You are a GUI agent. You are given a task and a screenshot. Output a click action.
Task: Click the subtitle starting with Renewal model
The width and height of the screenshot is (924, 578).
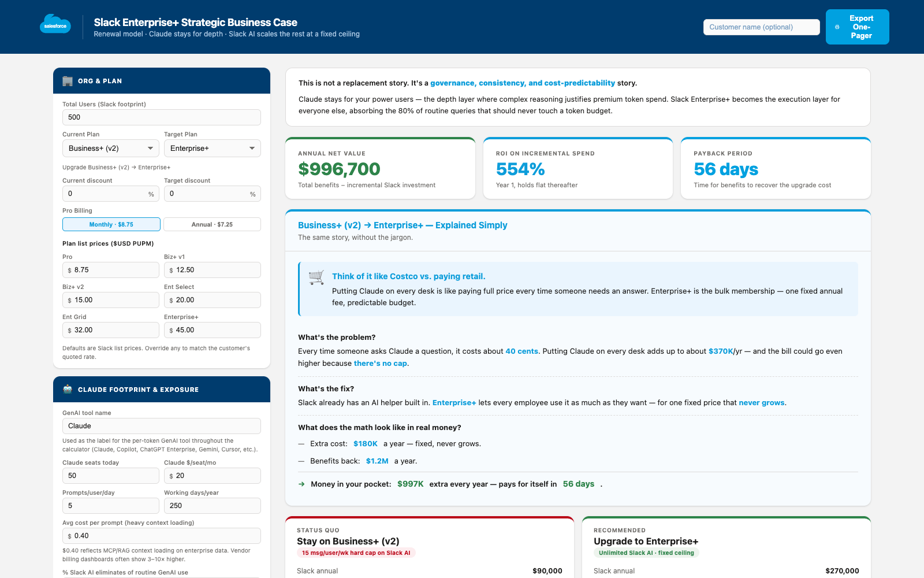tap(227, 34)
